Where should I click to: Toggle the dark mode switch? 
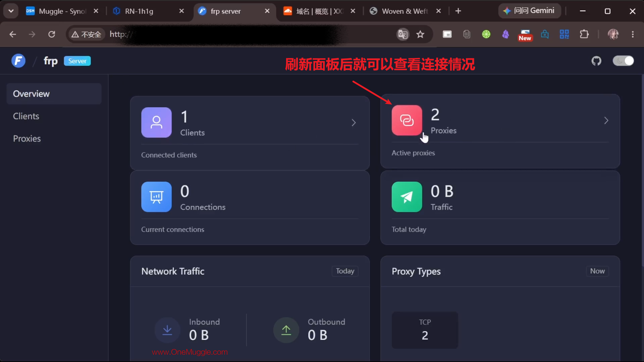(623, 61)
